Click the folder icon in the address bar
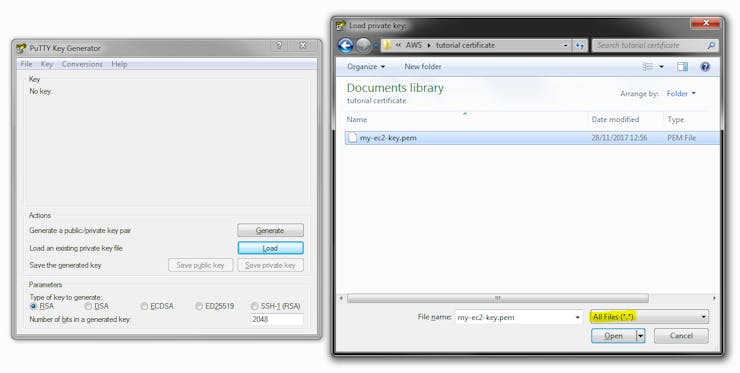740x373 pixels. coord(387,45)
